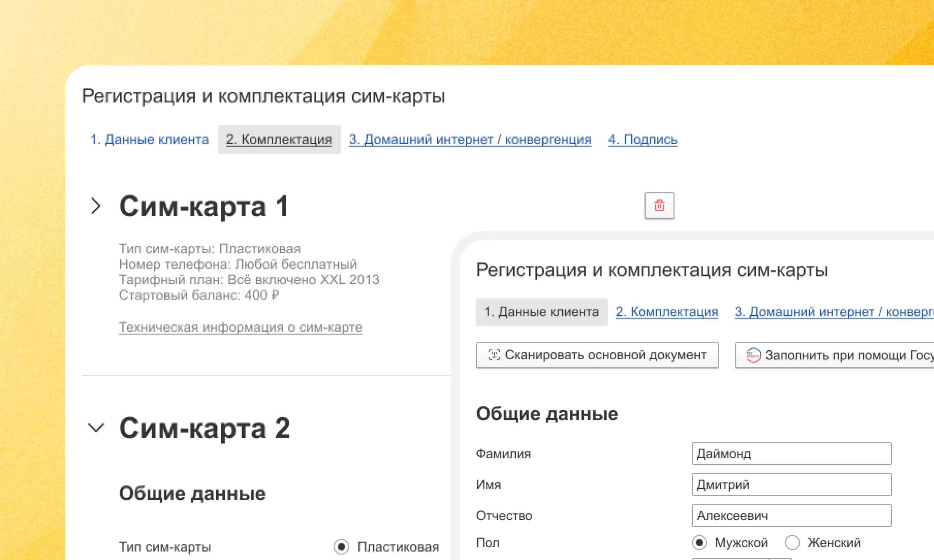
Task: Collapse the Сим-карта 2 section chevron
Action: [96, 428]
